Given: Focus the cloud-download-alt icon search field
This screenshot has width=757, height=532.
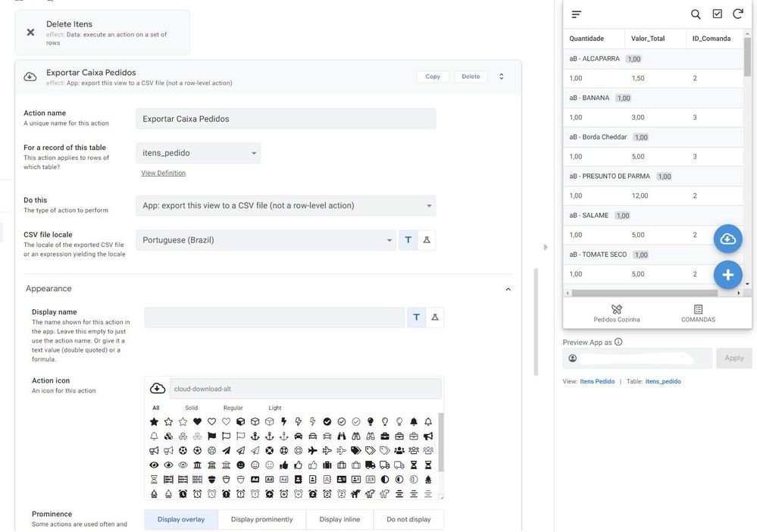Looking at the screenshot, I should pos(305,389).
